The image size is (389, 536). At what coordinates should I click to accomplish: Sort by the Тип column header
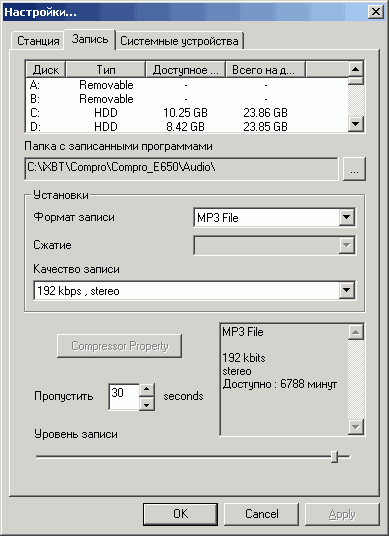106,70
